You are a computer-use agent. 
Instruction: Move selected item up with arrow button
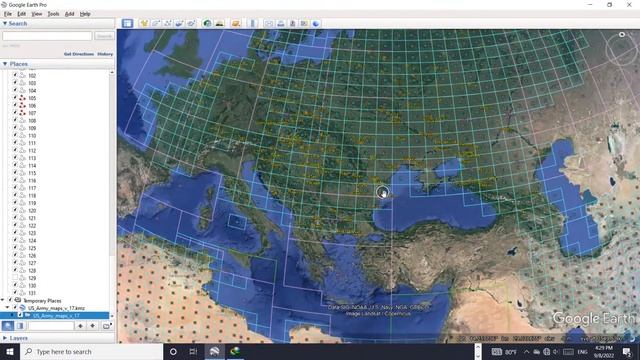[80, 326]
